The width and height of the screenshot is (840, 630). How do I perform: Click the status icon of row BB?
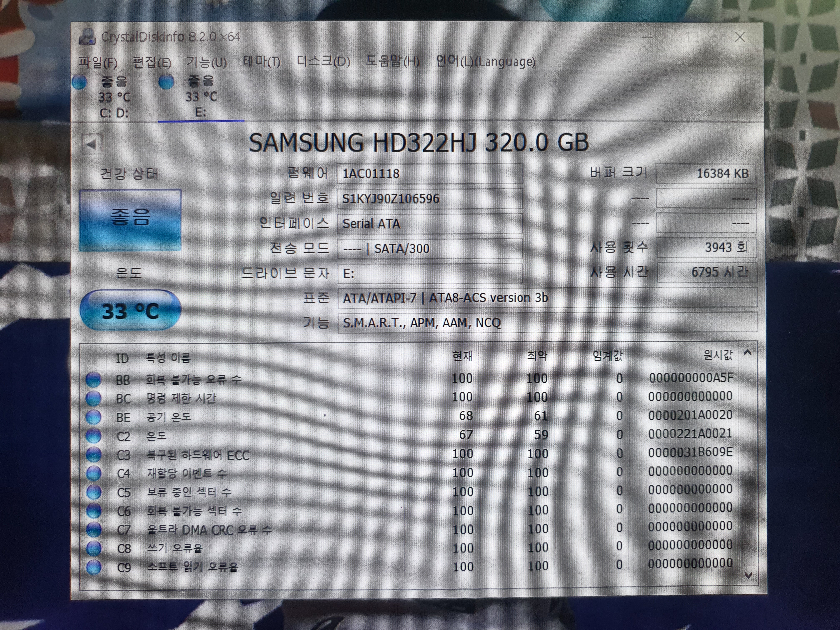(x=93, y=379)
